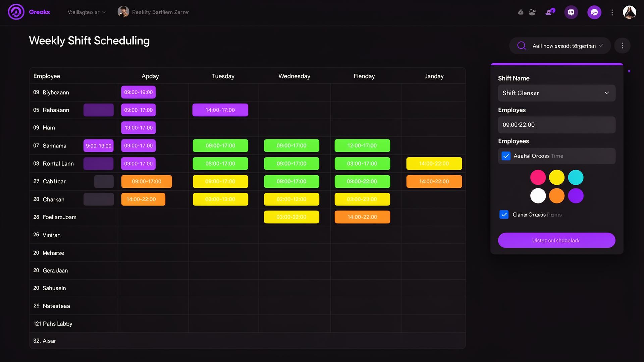The image size is (644, 362).
Task: Select employee row Pahs Labby
Action: 247,324
